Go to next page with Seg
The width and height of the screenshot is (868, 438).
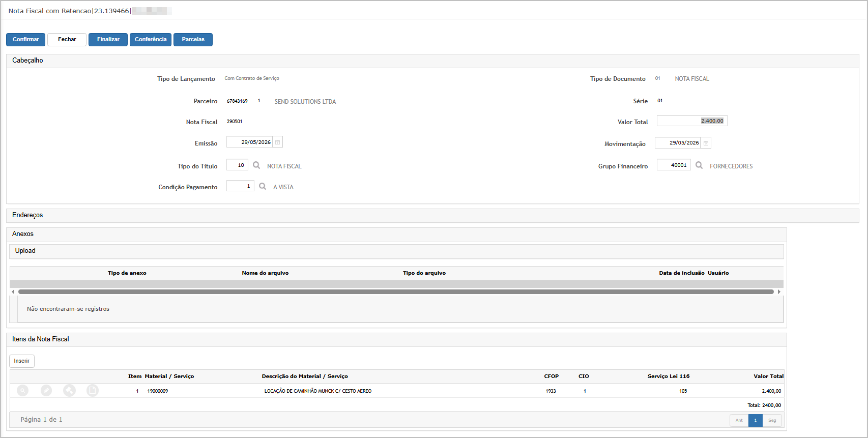tap(772, 421)
